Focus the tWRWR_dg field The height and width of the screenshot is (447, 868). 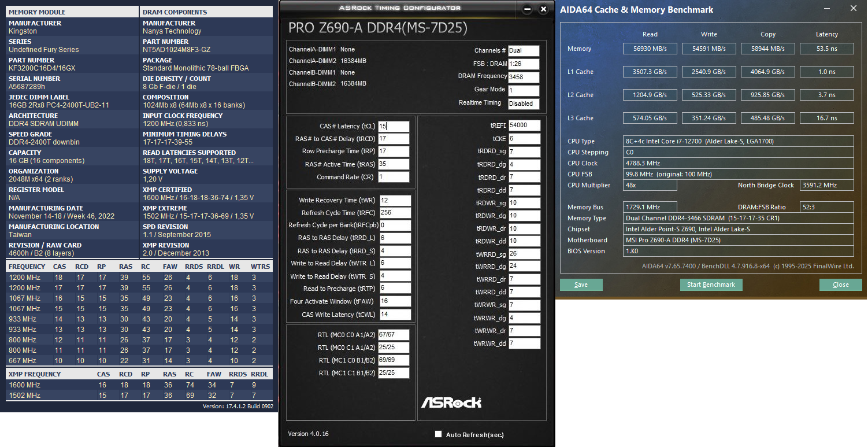point(525,318)
